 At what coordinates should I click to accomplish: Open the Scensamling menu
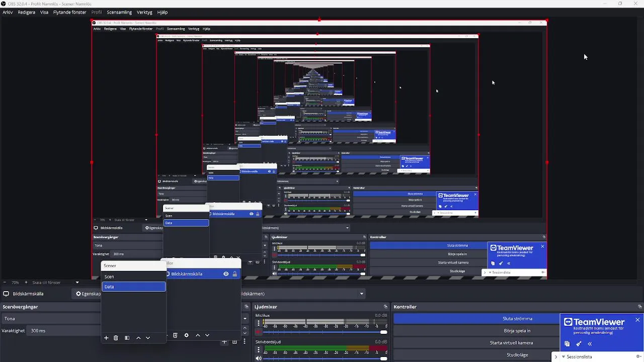pyautogui.click(x=119, y=12)
